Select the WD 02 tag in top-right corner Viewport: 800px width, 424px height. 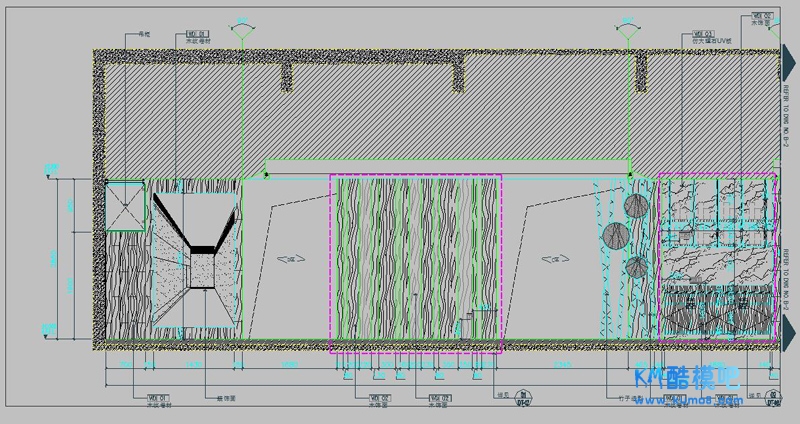762,16
